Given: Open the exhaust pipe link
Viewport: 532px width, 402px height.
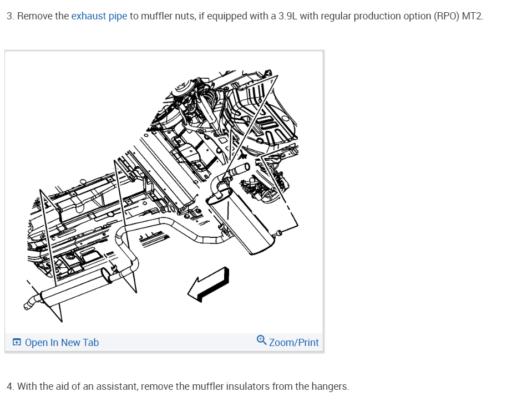Looking at the screenshot, I should point(99,16).
